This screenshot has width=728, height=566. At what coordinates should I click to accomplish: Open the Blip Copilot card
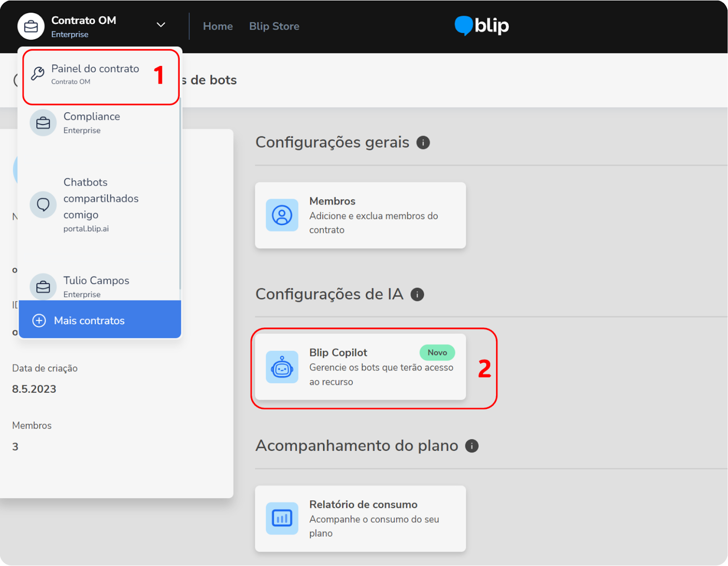360,367
